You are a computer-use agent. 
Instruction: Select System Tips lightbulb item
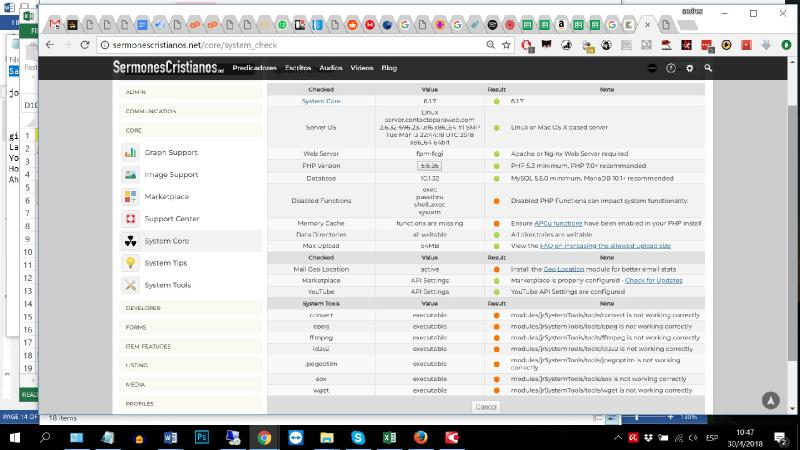tap(165, 263)
